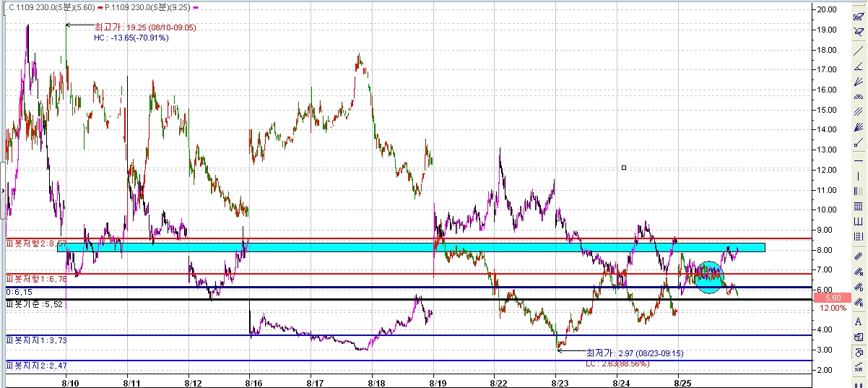Click the current price tag 5.60 on axis
The height and width of the screenshot is (388, 868).
(x=832, y=298)
